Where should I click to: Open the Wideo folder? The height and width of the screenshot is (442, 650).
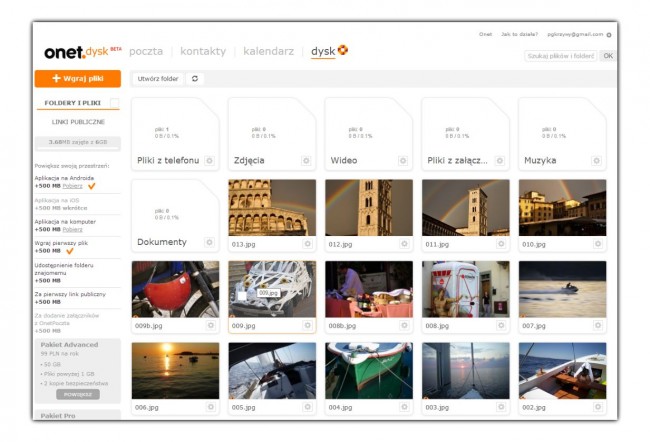click(369, 134)
